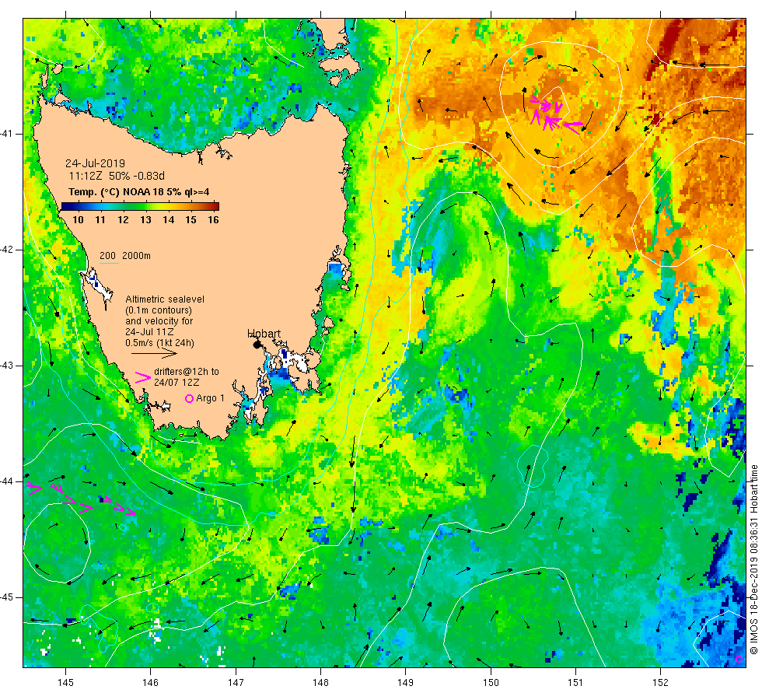Viewport: 762px width, 700px height.
Task: Click the '13' value on temperature scale
Action: [x=146, y=219]
